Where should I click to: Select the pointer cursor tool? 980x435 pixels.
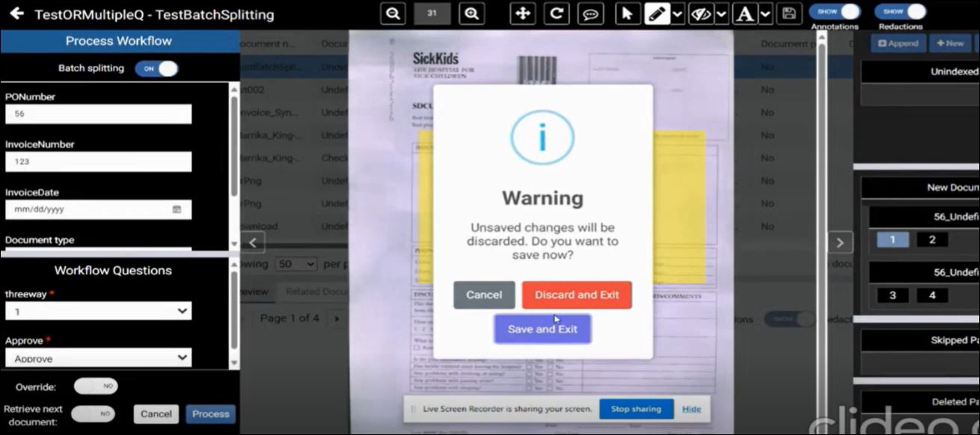tap(628, 13)
